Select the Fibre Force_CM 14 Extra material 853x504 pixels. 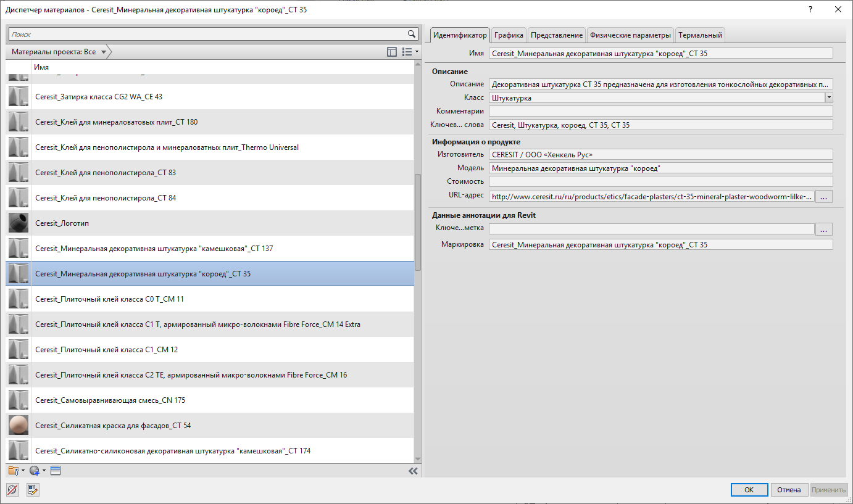click(x=210, y=324)
